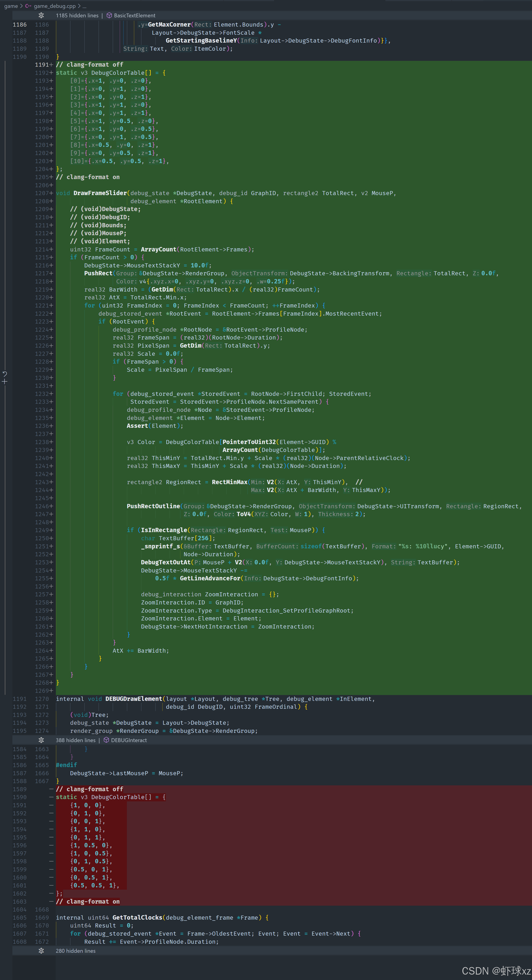The height and width of the screenshot is (980, 532).
Task: Open the game_debug.cpp breadcrumb item
Action: click(x=55, y=6)
